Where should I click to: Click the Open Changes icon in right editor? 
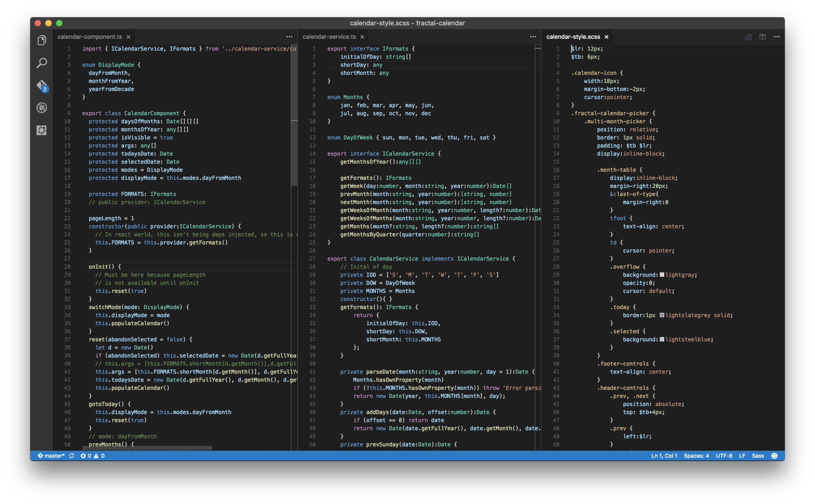749,37
